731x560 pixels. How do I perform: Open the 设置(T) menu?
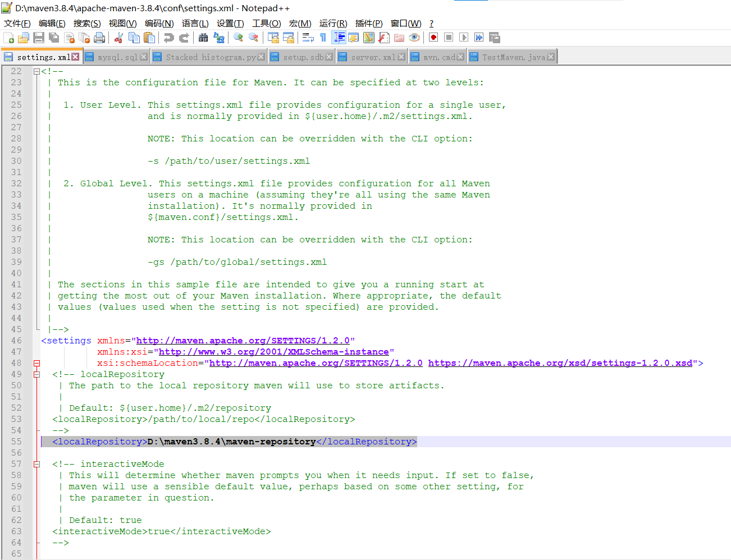(x=230, y=23)
